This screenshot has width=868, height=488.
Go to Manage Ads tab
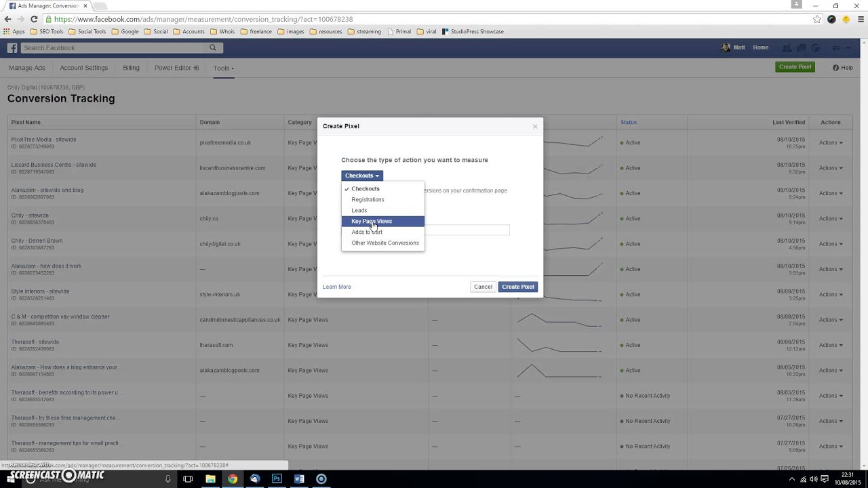click(x=27, y=68)
